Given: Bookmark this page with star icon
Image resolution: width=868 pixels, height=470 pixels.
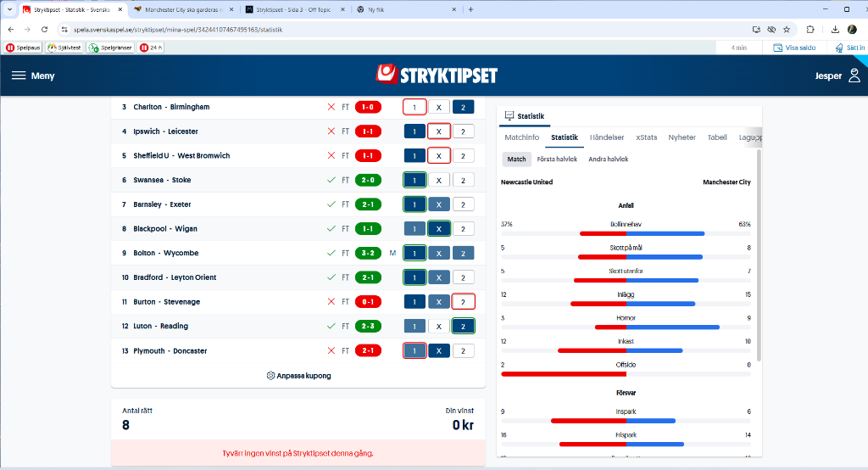Looking at the screenshot, I should click(787, 29).
